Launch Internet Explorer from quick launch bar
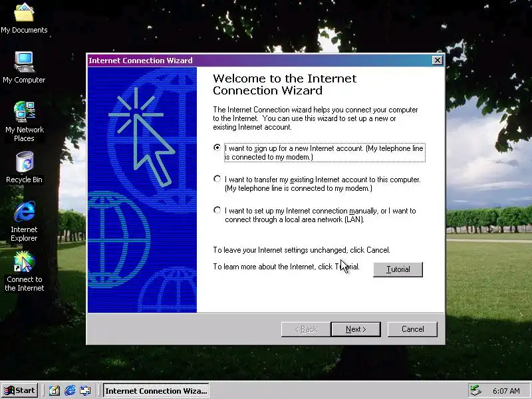This screenshot has height=399, width=532. click(x=70, y=390)
